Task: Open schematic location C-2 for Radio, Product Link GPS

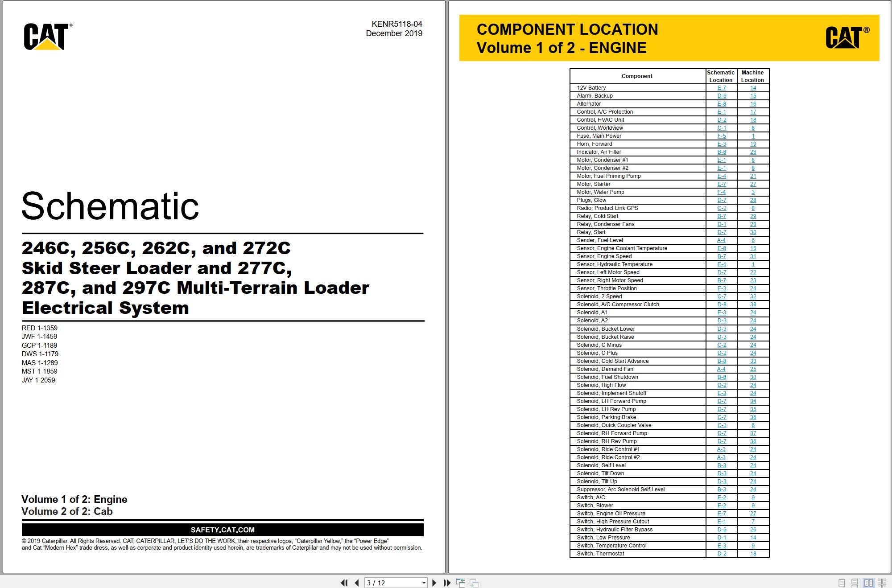Action: tap(722, 208)
